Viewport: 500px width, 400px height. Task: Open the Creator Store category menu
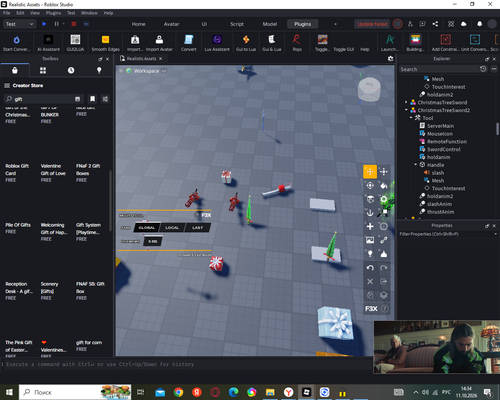7,86
